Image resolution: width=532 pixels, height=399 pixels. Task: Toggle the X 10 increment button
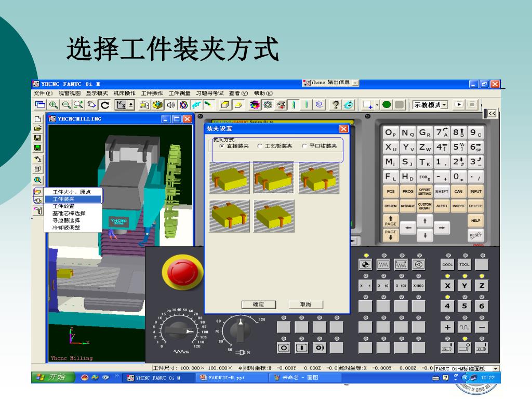(x=383, y=286)
